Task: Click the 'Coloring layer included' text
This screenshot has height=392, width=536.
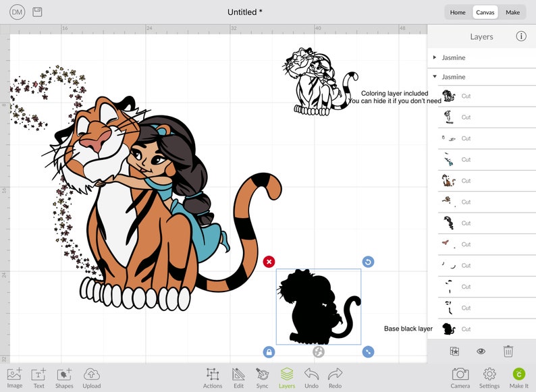Action: (x=394, y=93)
